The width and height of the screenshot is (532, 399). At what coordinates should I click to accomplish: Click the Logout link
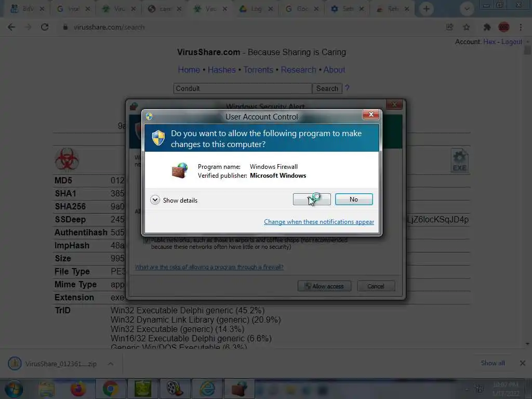tap(512, 42)
